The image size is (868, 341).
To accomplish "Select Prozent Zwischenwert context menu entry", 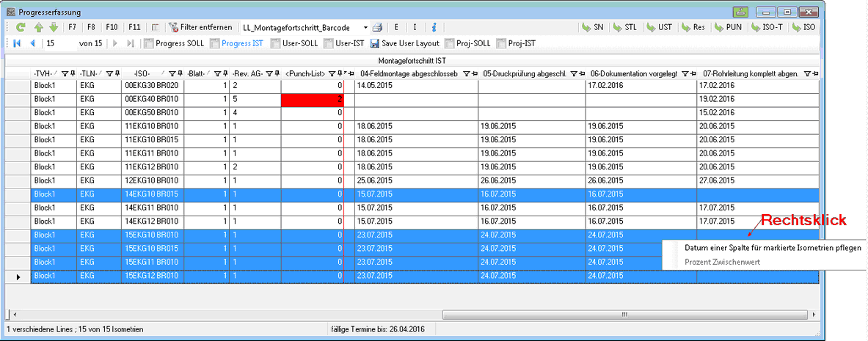I will click(x=722, y=262).
